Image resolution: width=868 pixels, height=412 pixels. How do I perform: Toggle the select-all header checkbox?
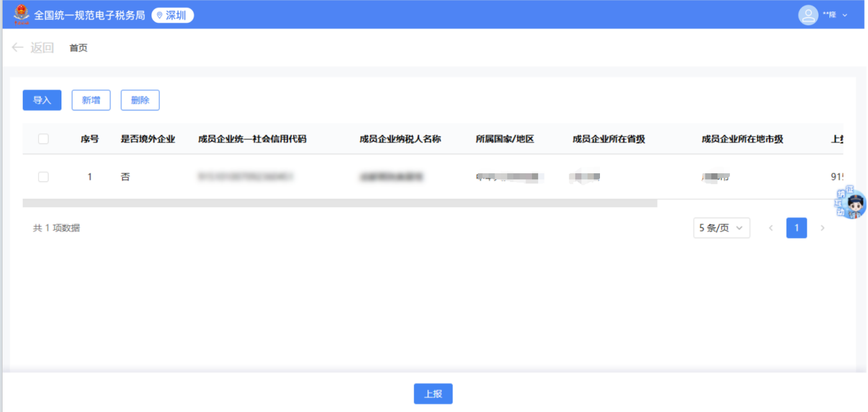[43, 139]
